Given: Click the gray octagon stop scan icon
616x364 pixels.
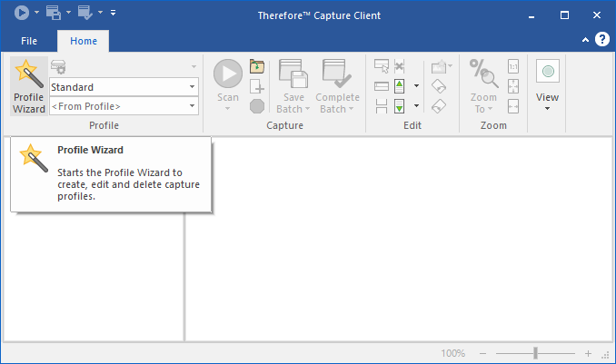Looking at the screenshot, I should click(257, 106).
